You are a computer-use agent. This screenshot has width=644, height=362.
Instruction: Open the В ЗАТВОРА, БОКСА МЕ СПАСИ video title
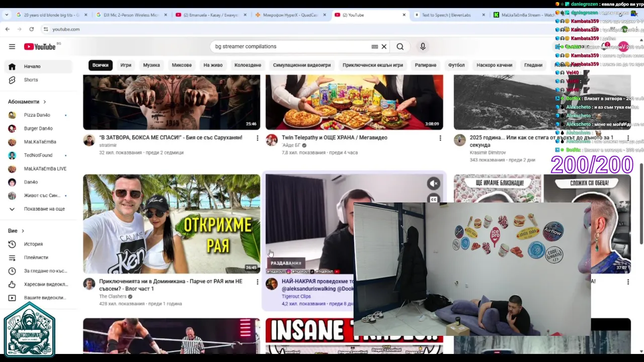(171, 138)
